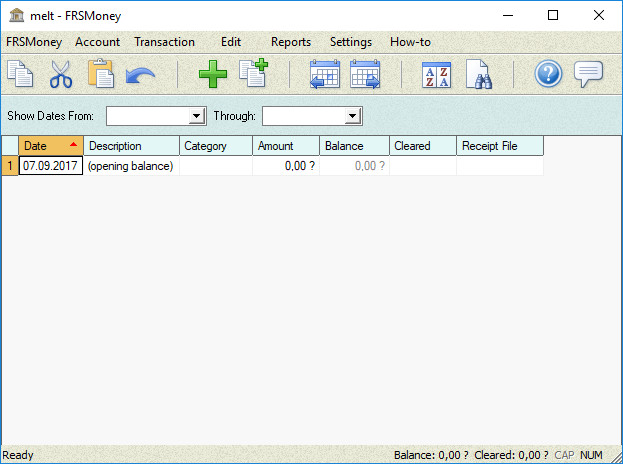Click inside the Through date field
The image size is (623, 464).
pos(304,116)
